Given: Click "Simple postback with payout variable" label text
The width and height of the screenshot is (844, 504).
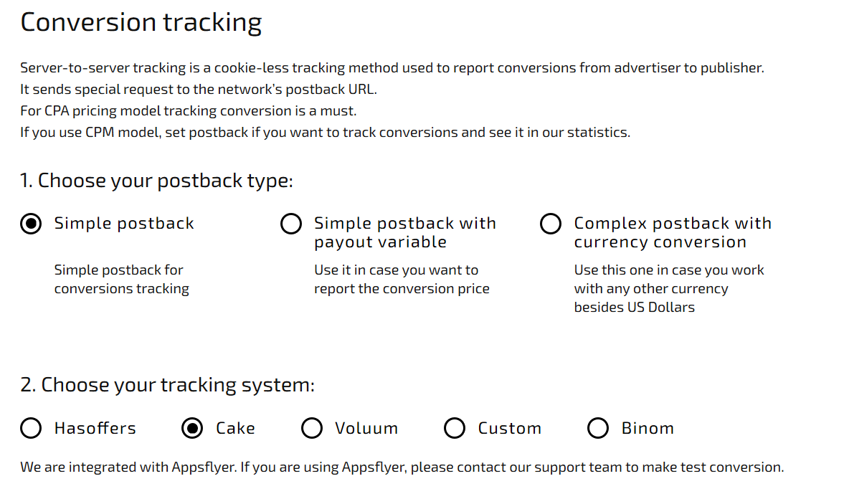Looking at the screenshot, I should click(x=404, y=232).
